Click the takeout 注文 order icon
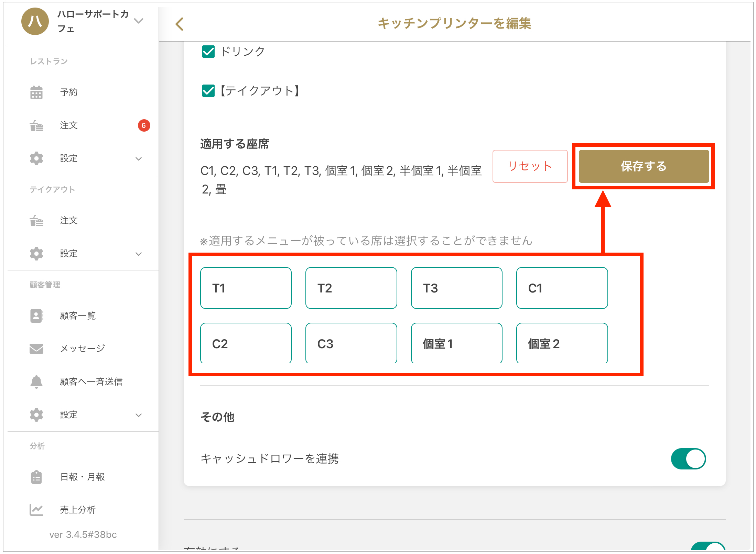Screen dimensions: 756x554 36,221
